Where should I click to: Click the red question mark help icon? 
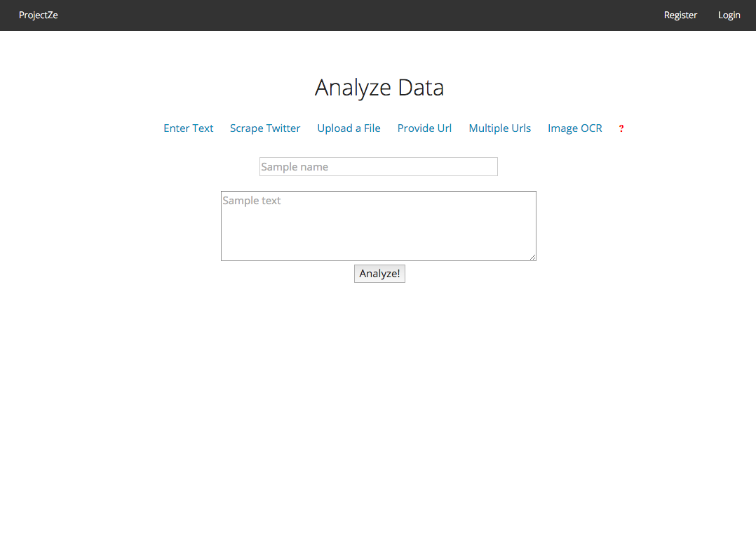coord(621,128)
